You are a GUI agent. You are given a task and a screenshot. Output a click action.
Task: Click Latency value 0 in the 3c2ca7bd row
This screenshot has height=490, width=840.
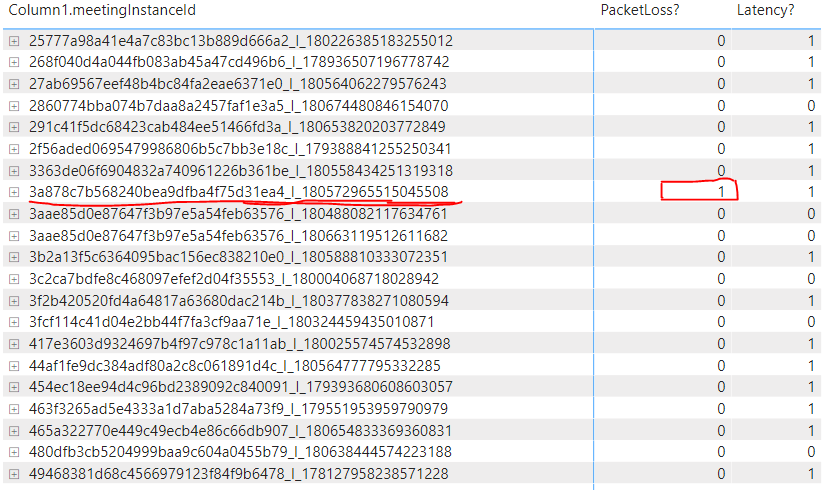point(811,279)
